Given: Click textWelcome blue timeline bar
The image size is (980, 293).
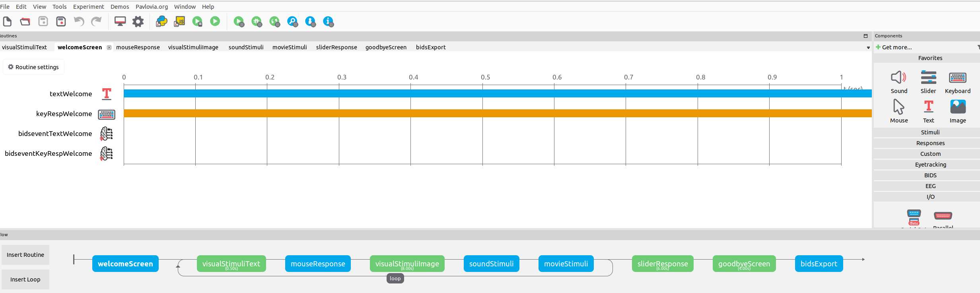Looking at the screenshot, I should click(x=498, y=93).
